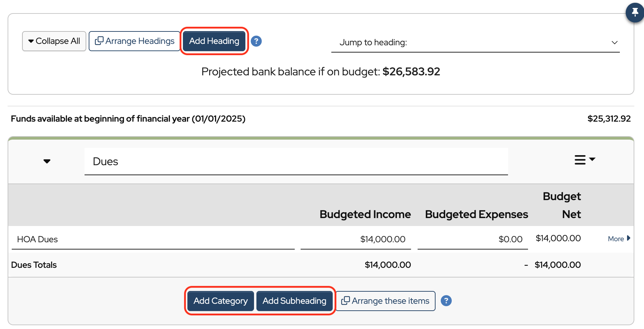Viewport: 644px width, 329px height.
Task: Add a category under Dues
Action: point(221,301)
